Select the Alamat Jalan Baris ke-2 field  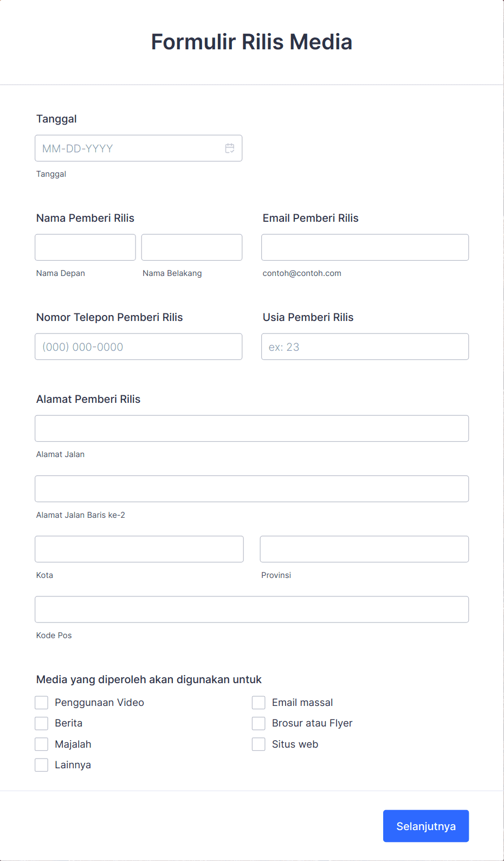pos(252,489)
